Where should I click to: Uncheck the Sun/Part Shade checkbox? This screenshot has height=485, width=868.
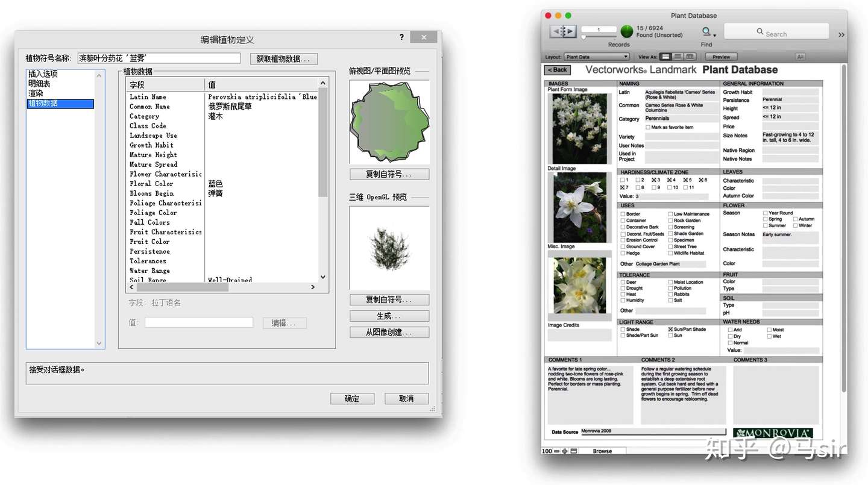(x=670, y=330)
